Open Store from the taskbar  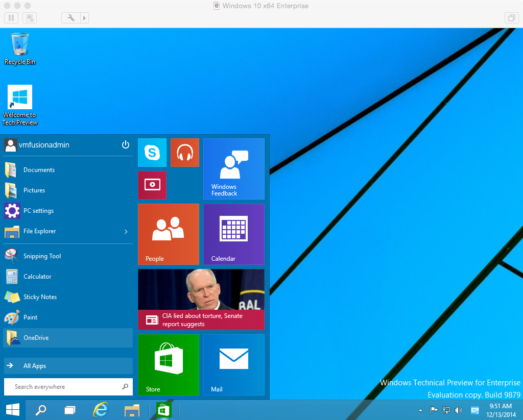point(163,410)
